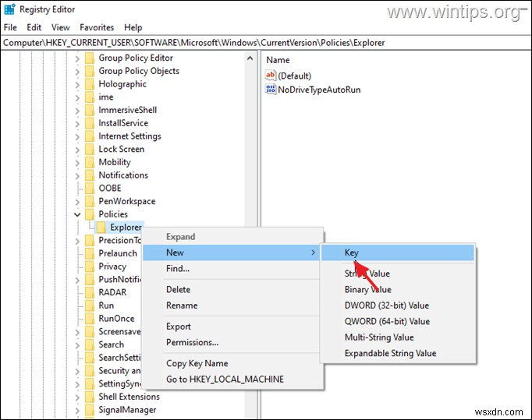
Task: Click the Lock Screen folder icon
Action: [90, 149]
